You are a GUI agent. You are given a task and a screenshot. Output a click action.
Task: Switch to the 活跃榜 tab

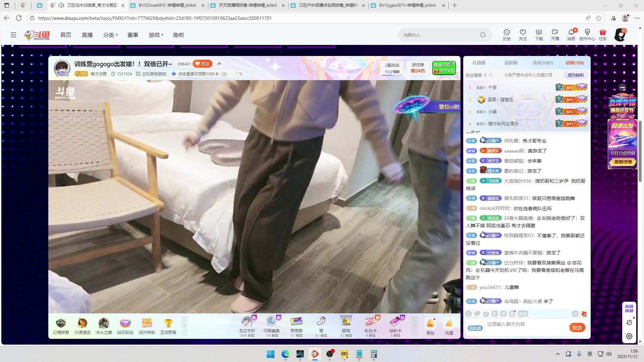tap(511, 63)
